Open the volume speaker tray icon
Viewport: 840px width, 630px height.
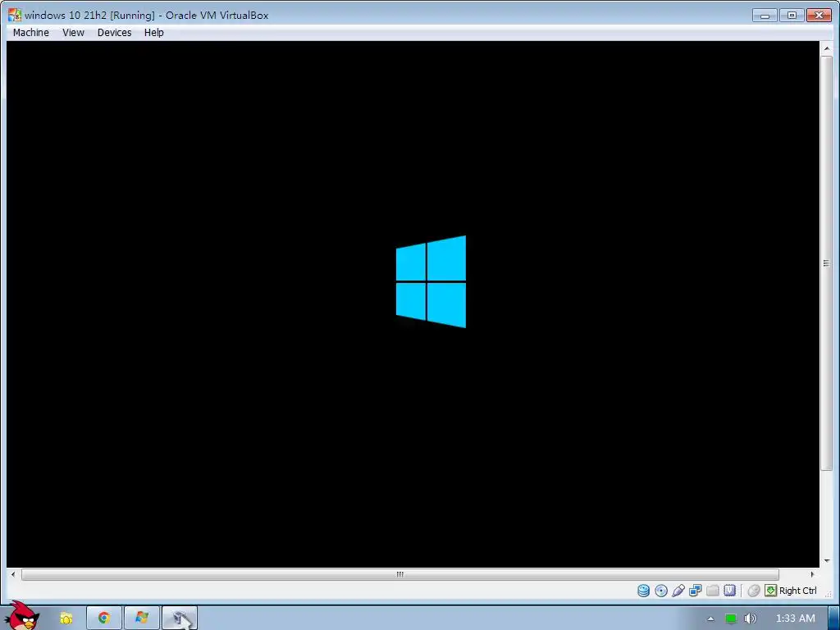[750, 619]
